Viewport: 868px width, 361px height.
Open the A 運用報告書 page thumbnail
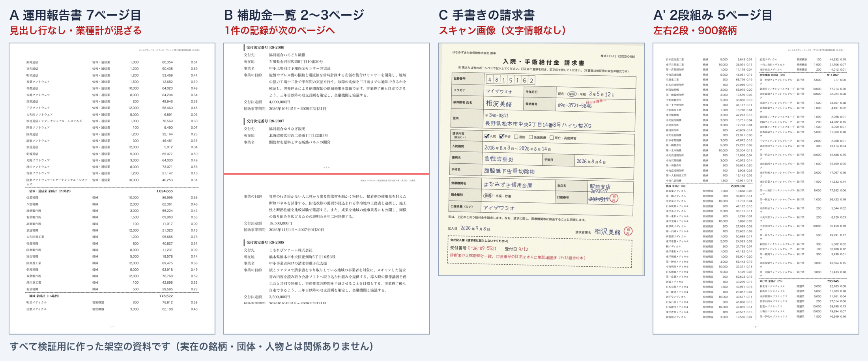coord(112,189)
